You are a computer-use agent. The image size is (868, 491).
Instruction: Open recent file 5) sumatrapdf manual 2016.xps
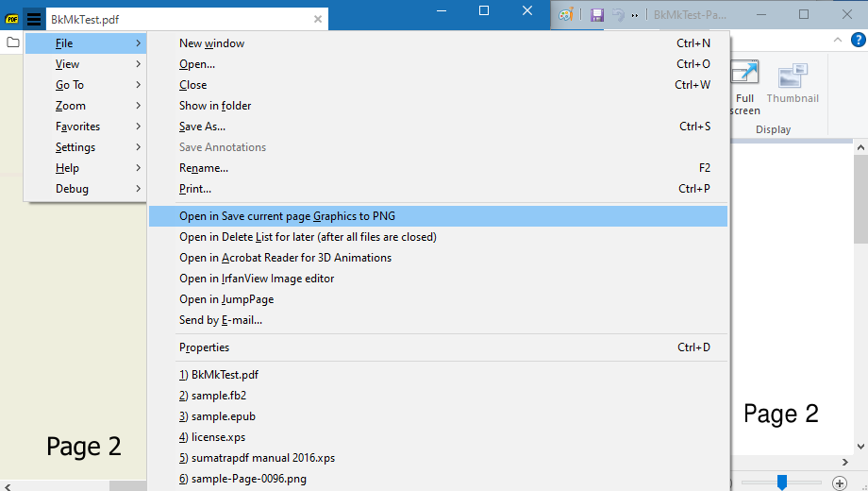point(438,458)
